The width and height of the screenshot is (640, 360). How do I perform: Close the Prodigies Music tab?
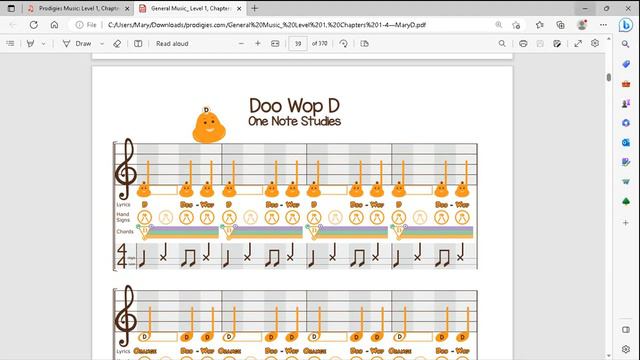click(x=127, y=8)
